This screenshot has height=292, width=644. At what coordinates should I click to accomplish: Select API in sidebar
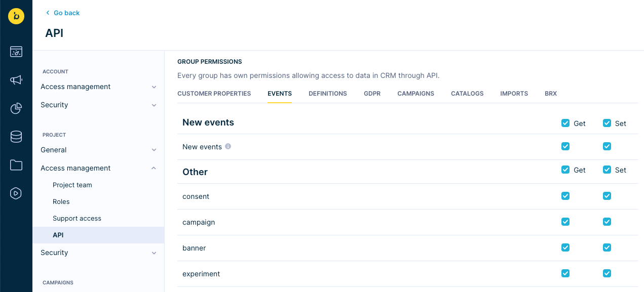[98, 235]
